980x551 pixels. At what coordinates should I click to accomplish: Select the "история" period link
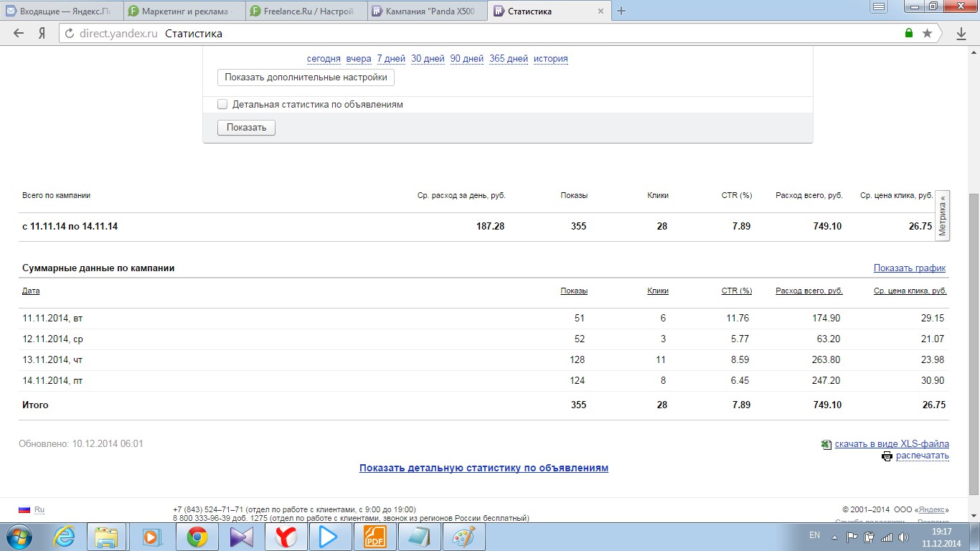pyautogui.click(x=551, y=59)
